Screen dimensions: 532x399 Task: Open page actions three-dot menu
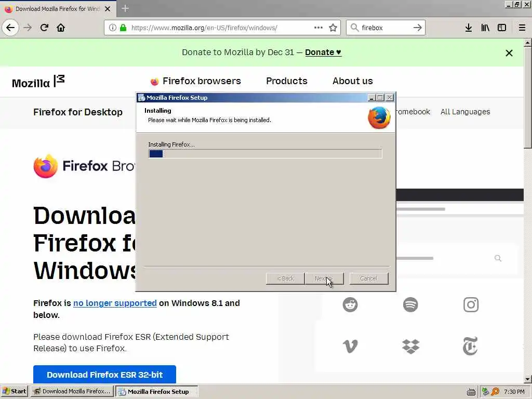pyautogui.click(x=318, y=28)
